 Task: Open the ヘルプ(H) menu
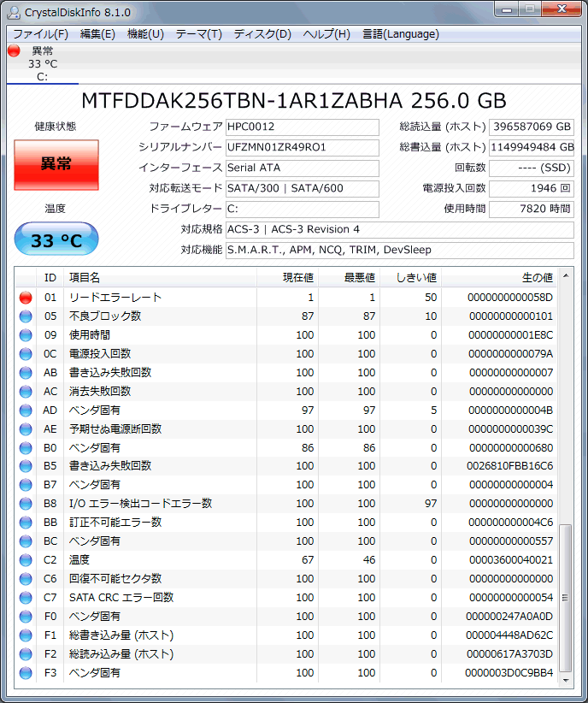tap(326, 34)
